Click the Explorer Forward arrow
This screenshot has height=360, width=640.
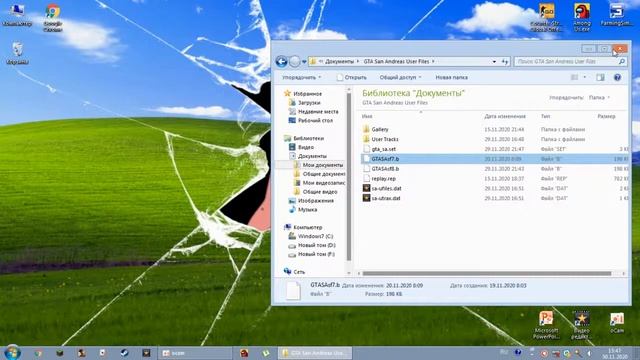tap(294, 62)
